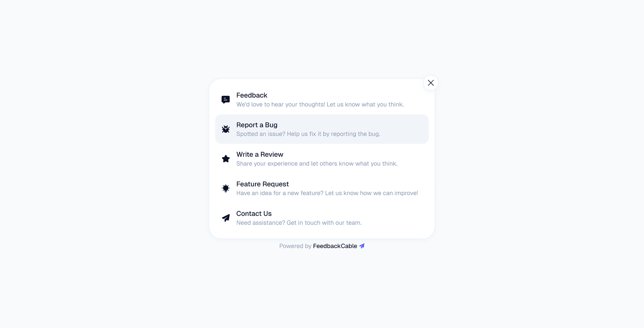Open the Contact Us heading

[254, 213]
